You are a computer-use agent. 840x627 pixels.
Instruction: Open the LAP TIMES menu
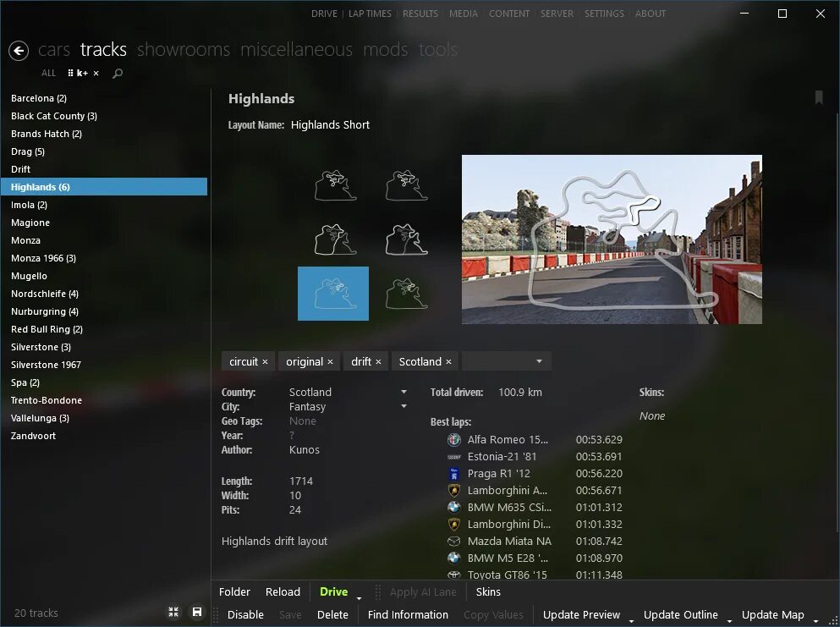(x=370, y=14)
